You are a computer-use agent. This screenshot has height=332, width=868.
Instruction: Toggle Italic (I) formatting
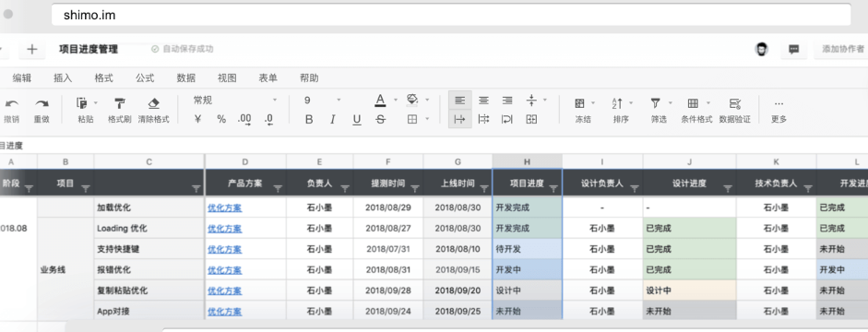pos(333,119)
